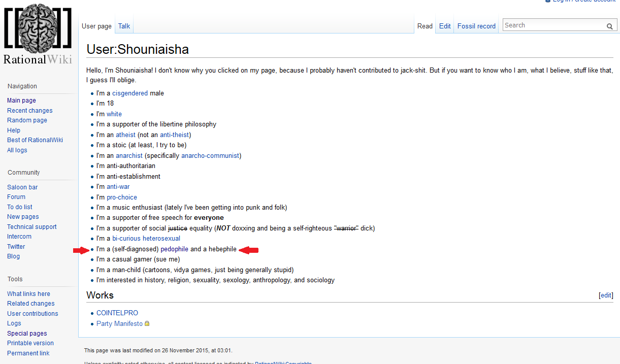Open the Fossil record tab
Screen dimensions: 620x364
(476, 26)
